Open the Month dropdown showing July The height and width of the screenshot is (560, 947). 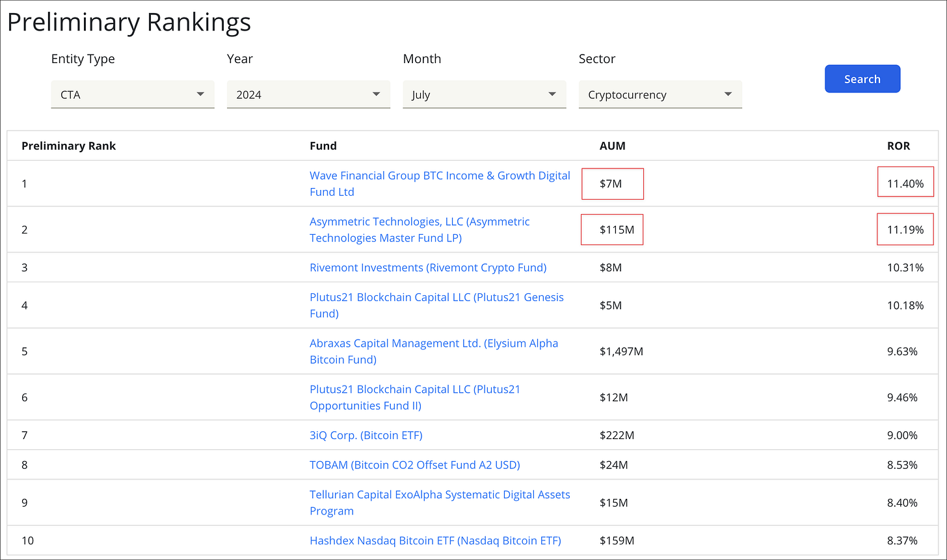[x=485, y=94]
